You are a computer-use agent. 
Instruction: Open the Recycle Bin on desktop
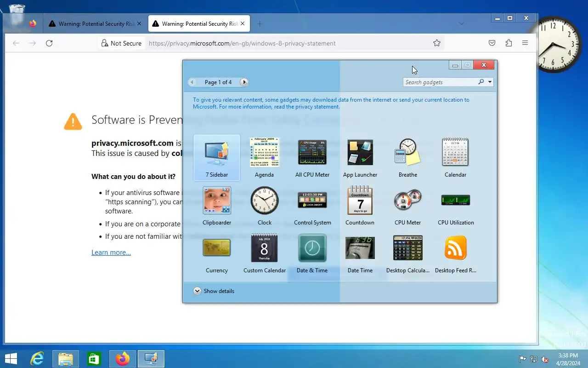(17, 14)
